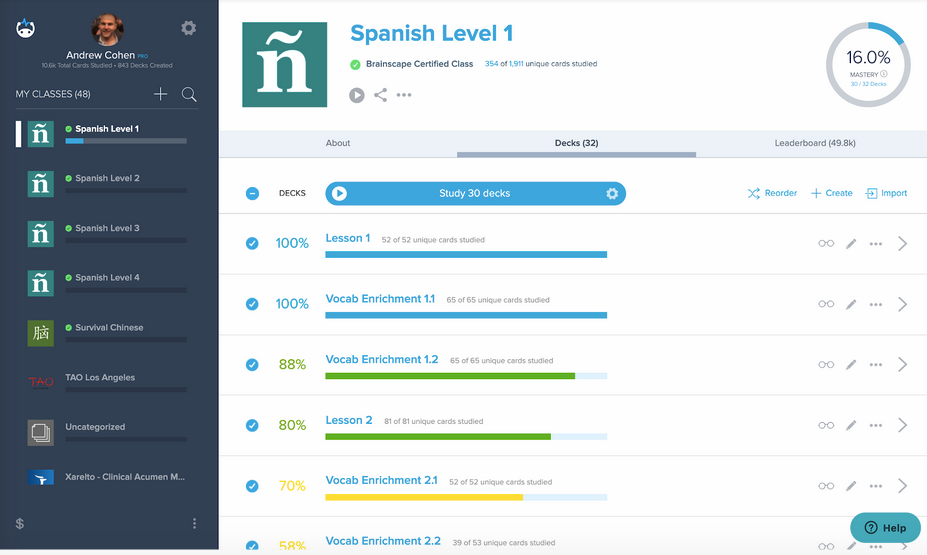Click the share icon under class title

(x=380, y=95)
